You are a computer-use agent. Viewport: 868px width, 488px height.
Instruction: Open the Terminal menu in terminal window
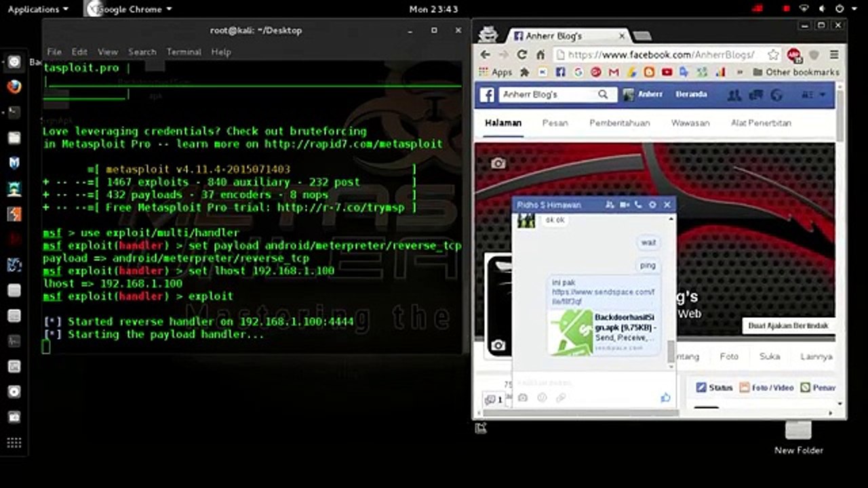click(184, 52)
